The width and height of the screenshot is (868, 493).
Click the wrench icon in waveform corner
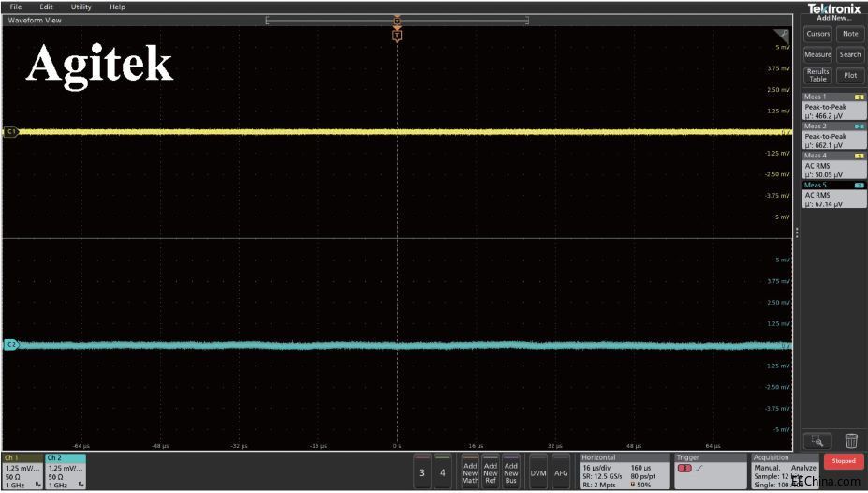point(782,35)
